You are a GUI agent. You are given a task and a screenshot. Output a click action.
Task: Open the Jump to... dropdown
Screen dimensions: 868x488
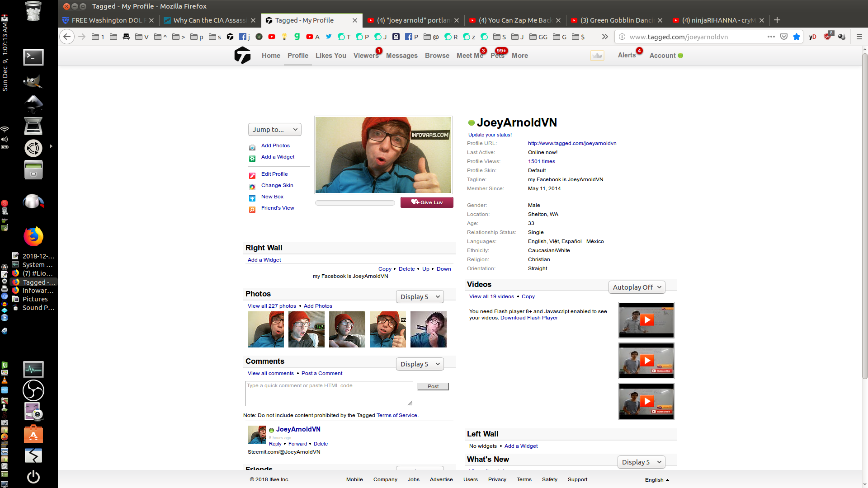pyautogui.click(x=274, y=129)
